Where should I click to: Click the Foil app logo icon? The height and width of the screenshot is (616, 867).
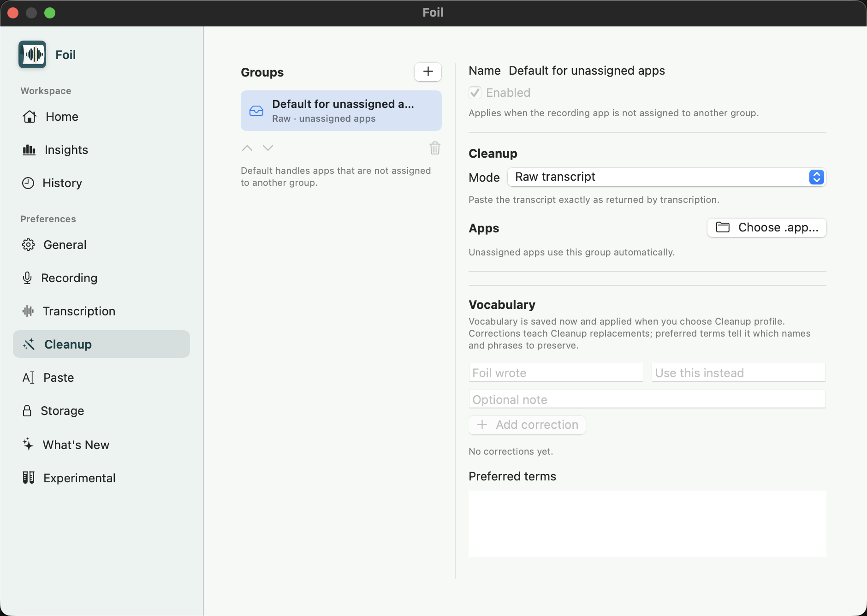tap(32, 54)
